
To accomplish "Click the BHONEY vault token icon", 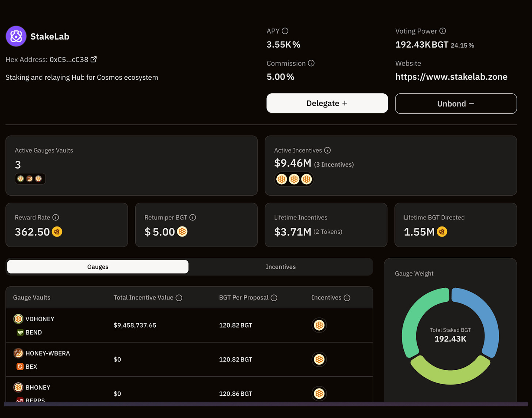I will (18, 387).
